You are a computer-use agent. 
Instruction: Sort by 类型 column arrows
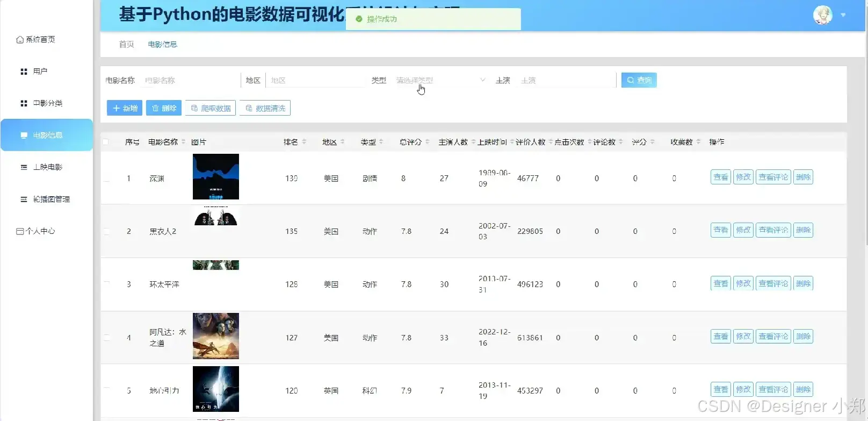(381, 142)
